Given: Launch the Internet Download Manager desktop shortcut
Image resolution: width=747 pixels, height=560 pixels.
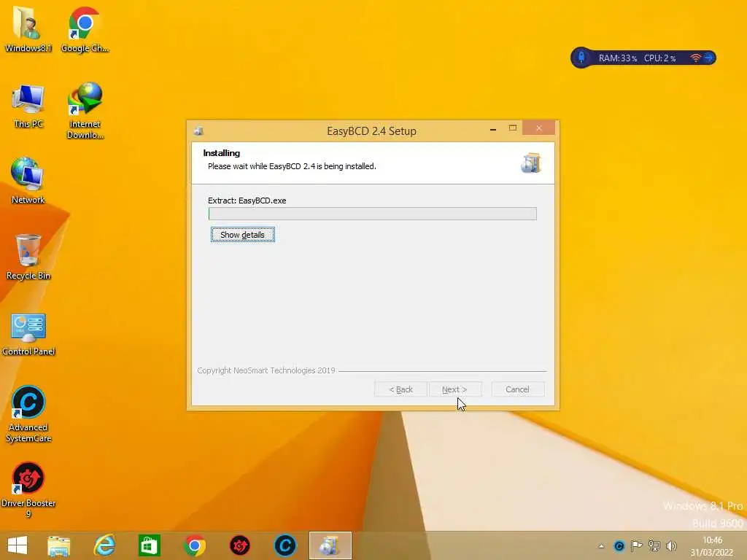Looking at the screenshot, I should click(85, 111).
